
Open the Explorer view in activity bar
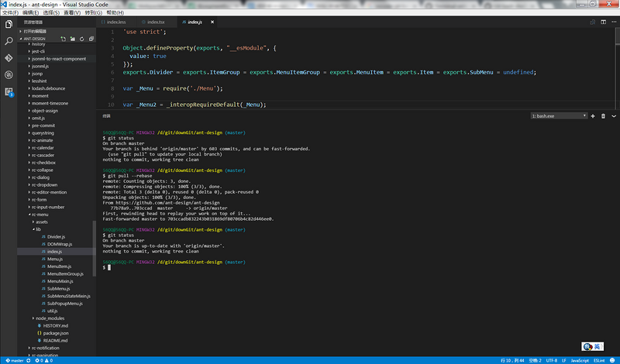(9, 25)
